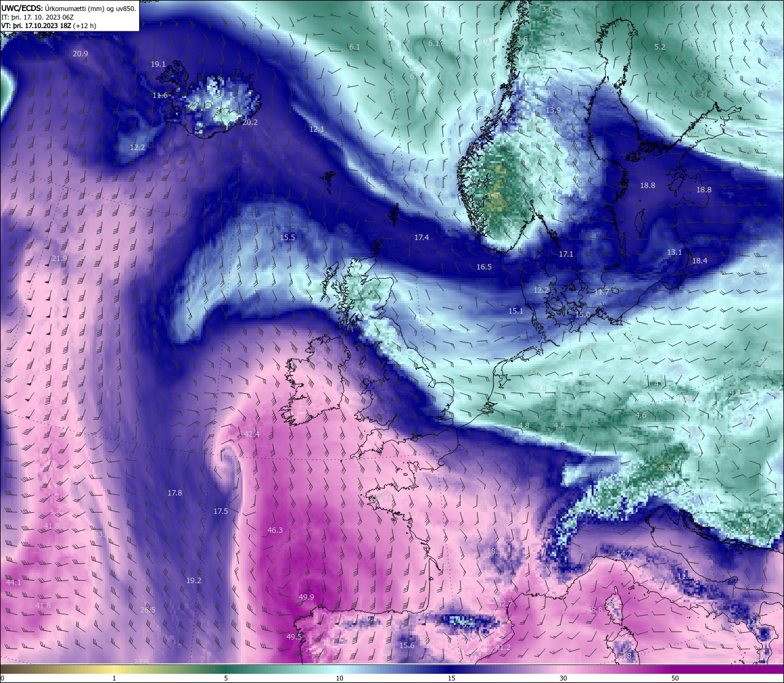Click the value 15.1 west of Denmark

(516, 311)
